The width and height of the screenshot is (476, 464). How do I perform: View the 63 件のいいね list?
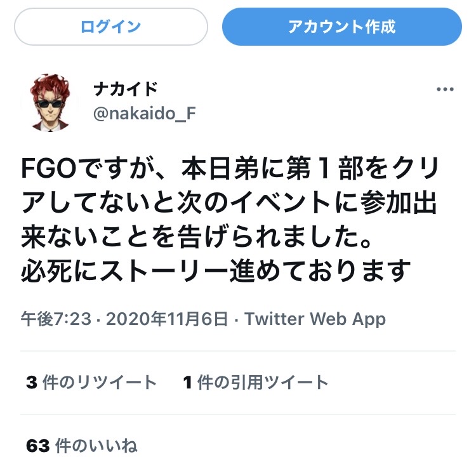tap(82, 446)
